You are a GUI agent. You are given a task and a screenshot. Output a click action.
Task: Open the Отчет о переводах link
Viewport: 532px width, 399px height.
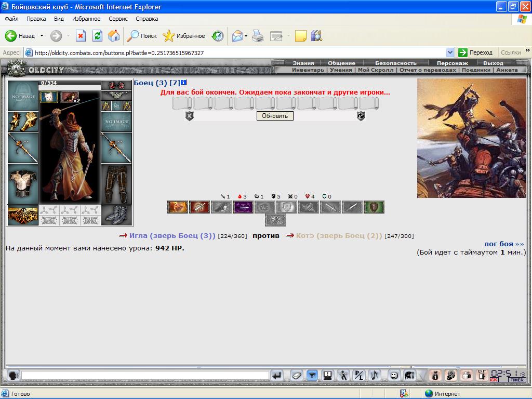(x=428, y=70)
